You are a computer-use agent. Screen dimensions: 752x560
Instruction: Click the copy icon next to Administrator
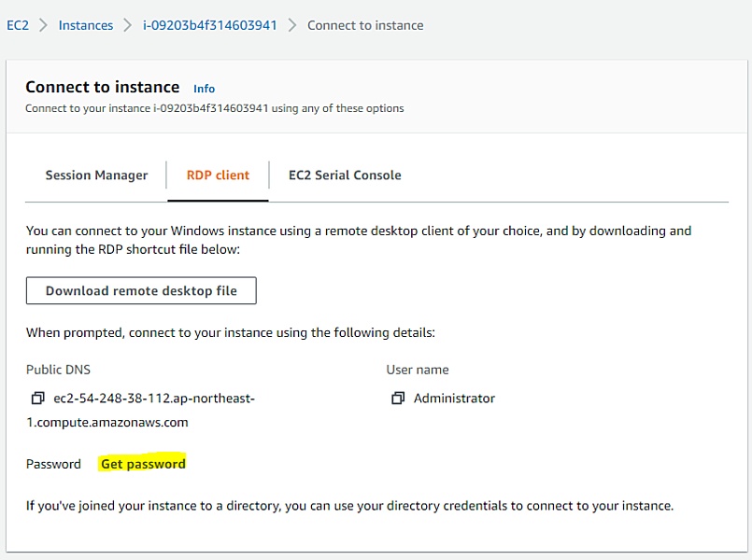click(x=399, y=398)
